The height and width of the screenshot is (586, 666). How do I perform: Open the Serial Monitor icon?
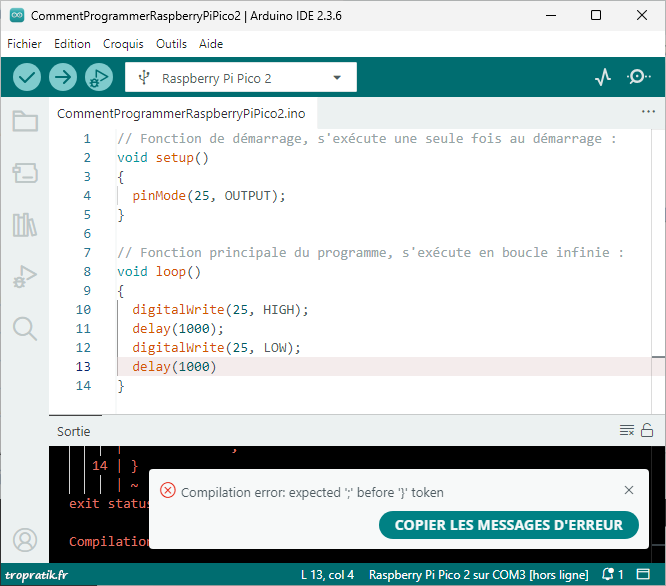[638, 77]
